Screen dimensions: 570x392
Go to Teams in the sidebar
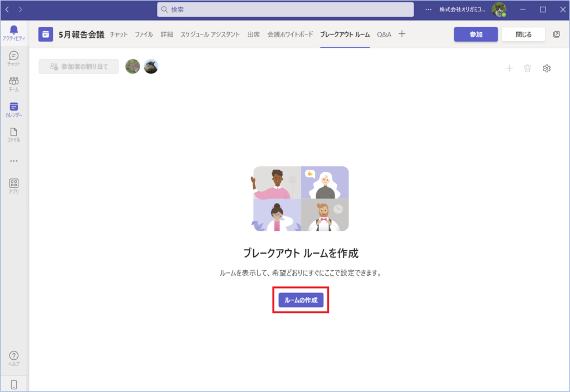14,84
